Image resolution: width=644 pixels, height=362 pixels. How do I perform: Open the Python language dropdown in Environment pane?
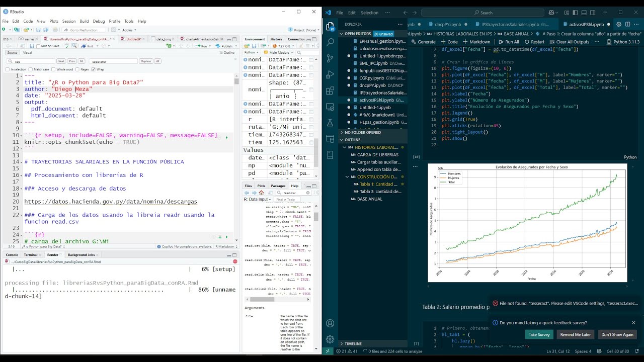(x=252, y=52)
